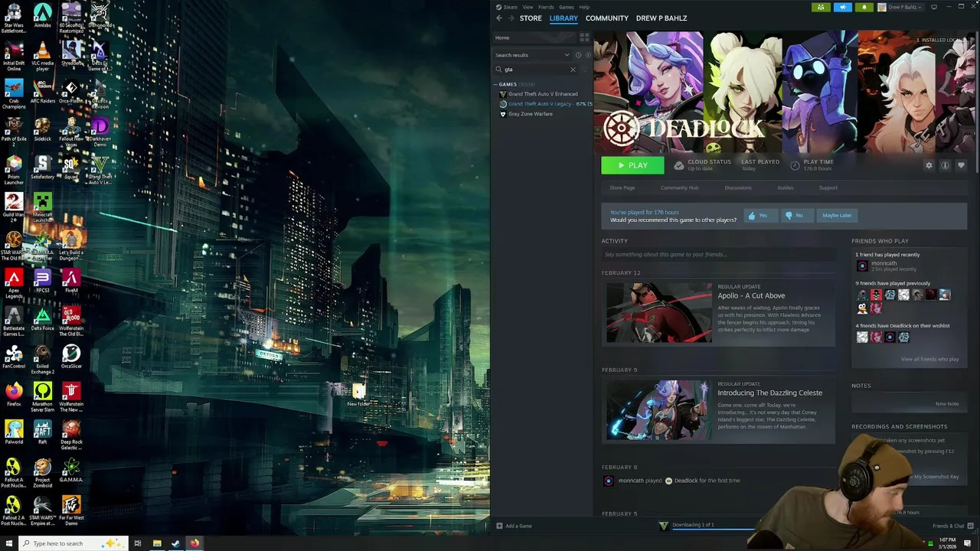Collapse the GAMES category in library
This screenshot has width=980, height=551.
(495, 84)
